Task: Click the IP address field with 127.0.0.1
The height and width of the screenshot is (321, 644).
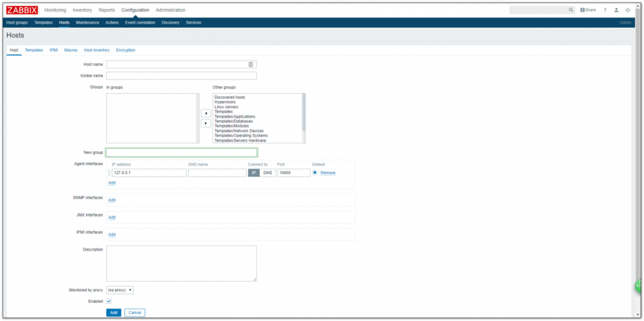Action: [x=149, y=173]
